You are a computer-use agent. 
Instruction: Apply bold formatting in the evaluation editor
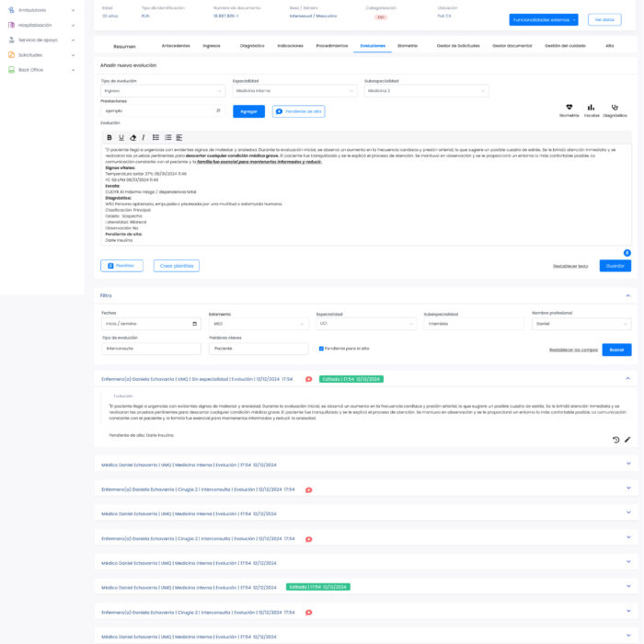click(x=109, y=137)
